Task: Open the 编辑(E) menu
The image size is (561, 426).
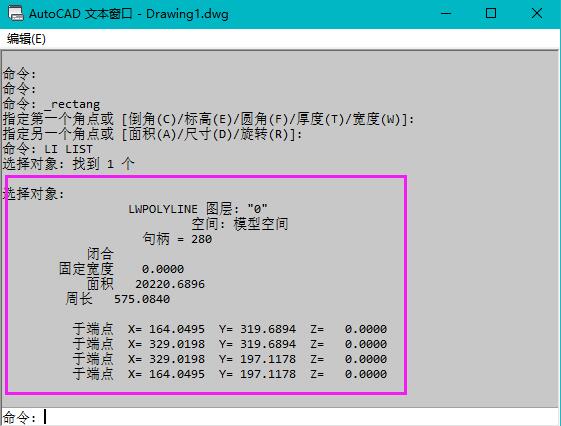Action: pos(26,39)
